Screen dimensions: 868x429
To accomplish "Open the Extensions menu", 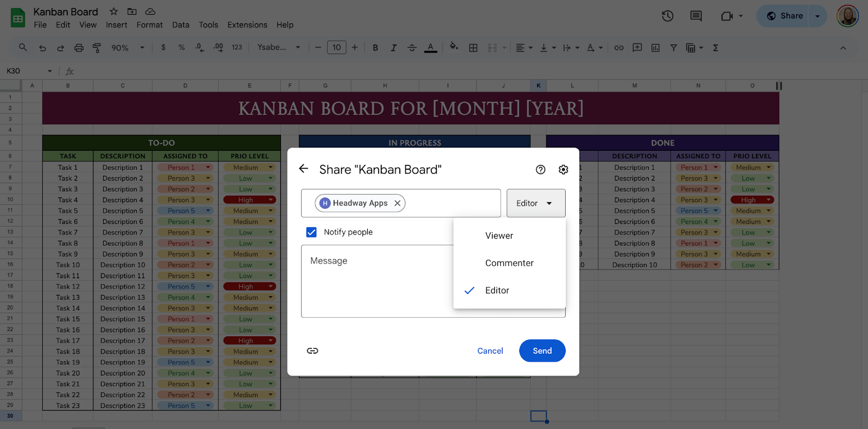I will coord(247,25).
